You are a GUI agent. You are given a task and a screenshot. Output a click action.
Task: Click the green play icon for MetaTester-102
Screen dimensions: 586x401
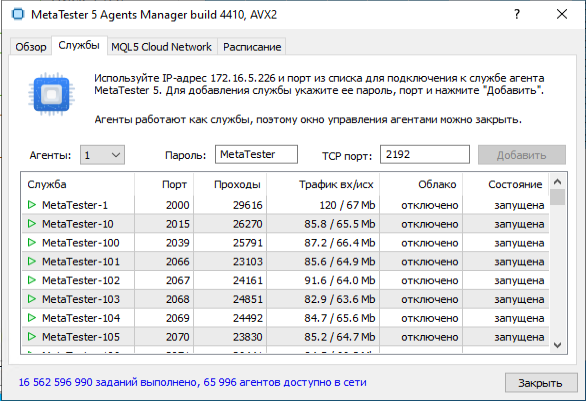coord(32,280)
